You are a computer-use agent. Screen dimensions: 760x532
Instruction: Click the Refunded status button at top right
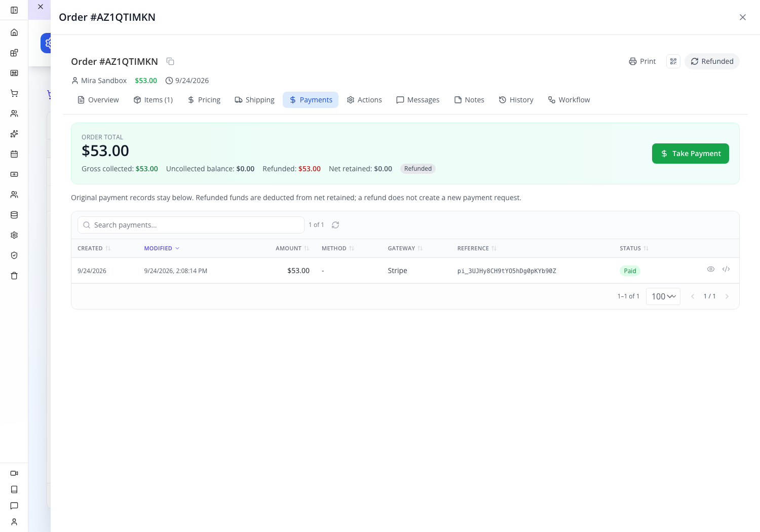click(712, 61)
